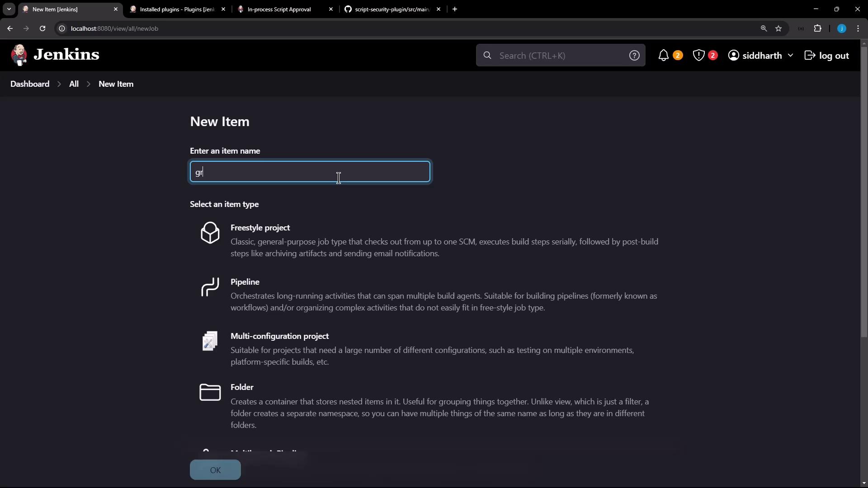Focus the item name input field
Image resolution: width=868 pixels, height=488 pixels.
coord(310,172)
